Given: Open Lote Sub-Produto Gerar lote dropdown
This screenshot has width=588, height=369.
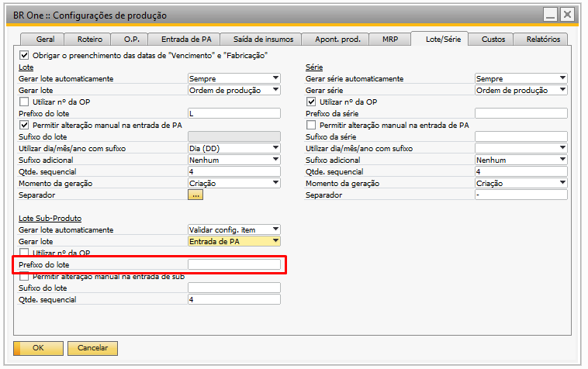Looking at the screenshot, I should click(x=275, y=241).
